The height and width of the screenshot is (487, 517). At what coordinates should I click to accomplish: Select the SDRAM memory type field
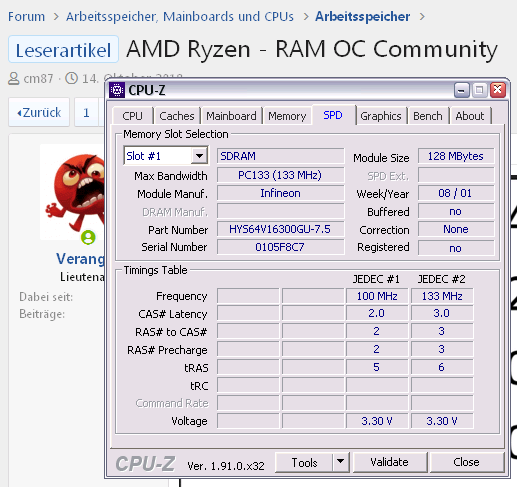pos(280,156)
